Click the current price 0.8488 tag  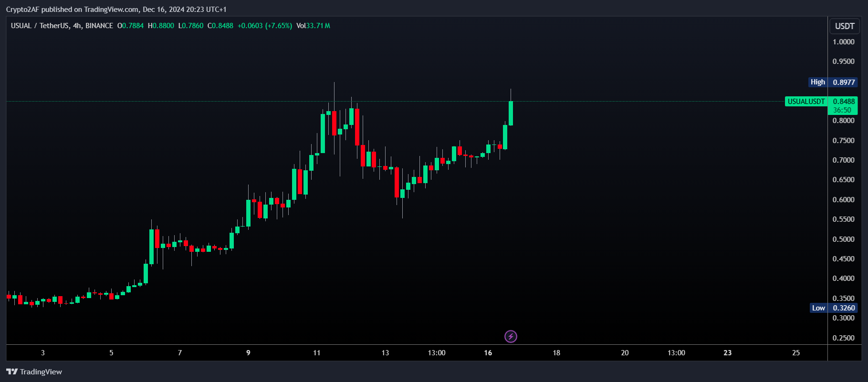(x=844, y=102)
